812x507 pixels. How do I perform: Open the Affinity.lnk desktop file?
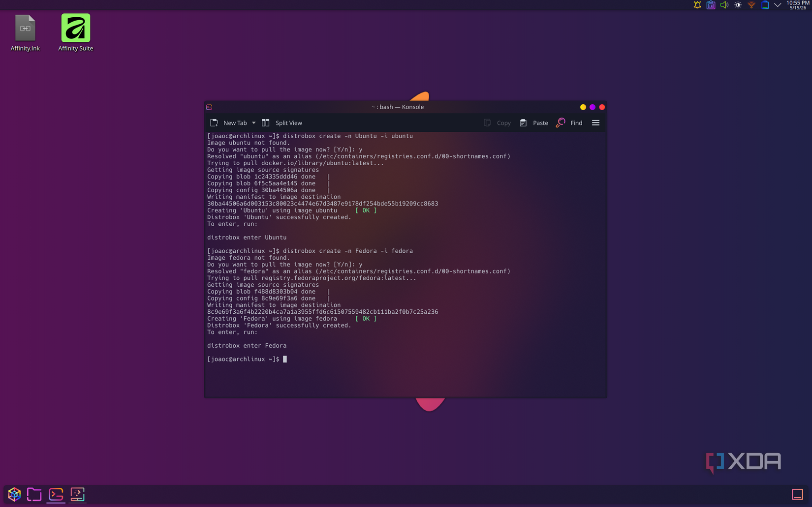click(25, 33)
